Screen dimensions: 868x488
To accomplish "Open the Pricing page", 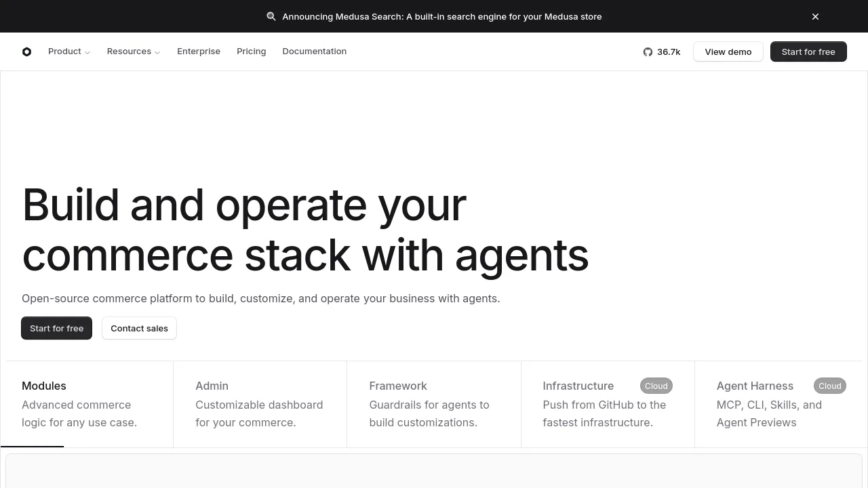I will [x=252, y=52].
